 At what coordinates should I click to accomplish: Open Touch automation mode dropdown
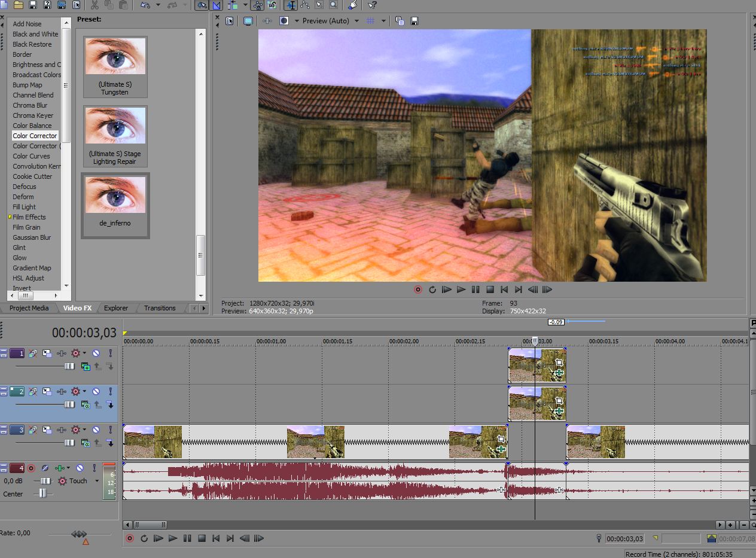97,481
